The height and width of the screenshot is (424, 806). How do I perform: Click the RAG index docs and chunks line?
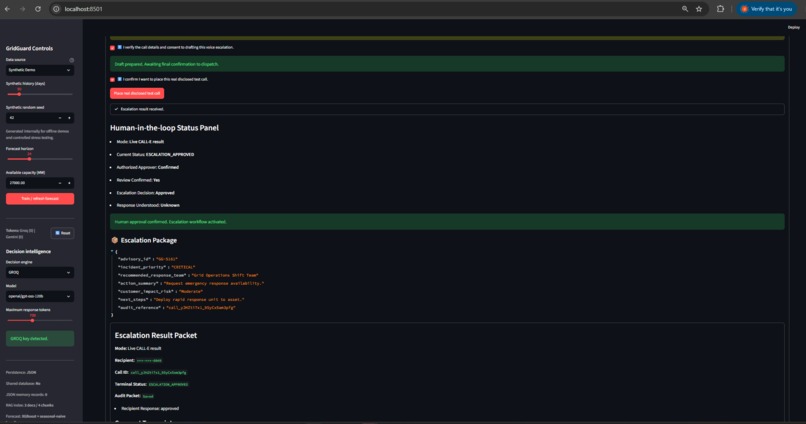coord(29,405)
